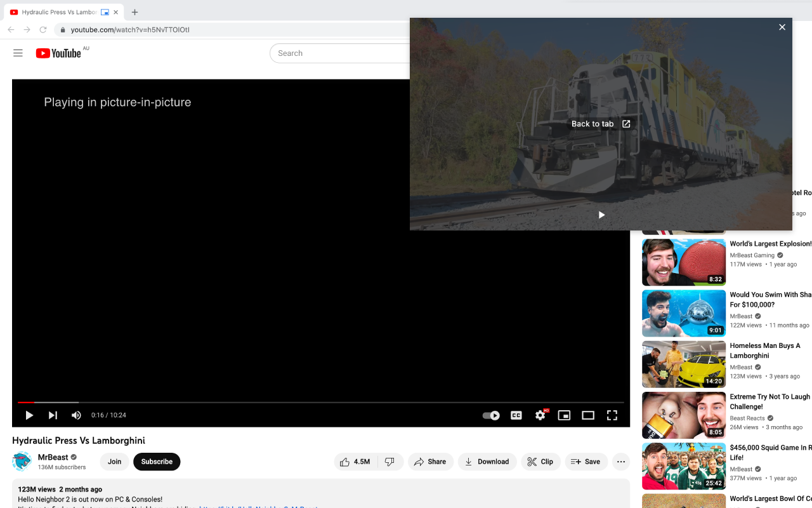Open World's Largest Explosion thumbnail
812x508 pixels.
(684, 262)
